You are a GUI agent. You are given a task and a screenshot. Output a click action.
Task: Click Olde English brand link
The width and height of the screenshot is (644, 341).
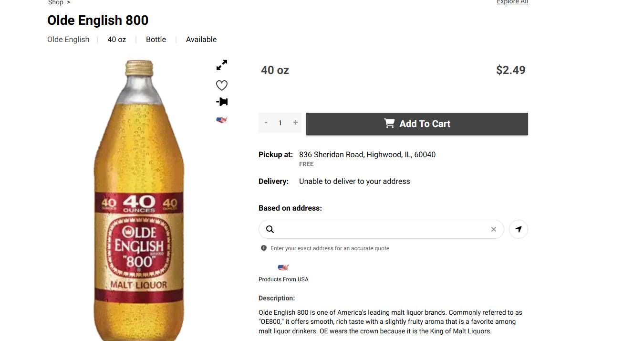click(x=68, y=40)
